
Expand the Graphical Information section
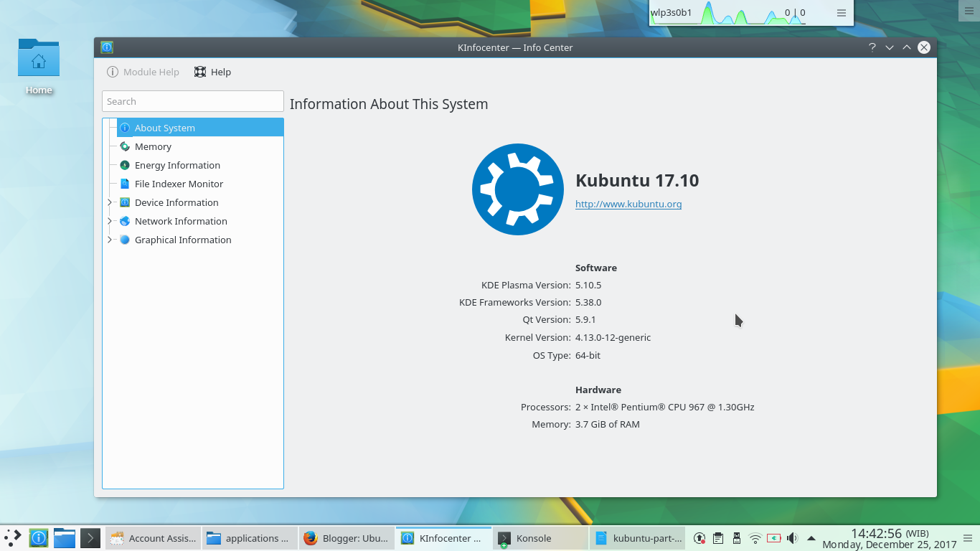pos(109,240)
